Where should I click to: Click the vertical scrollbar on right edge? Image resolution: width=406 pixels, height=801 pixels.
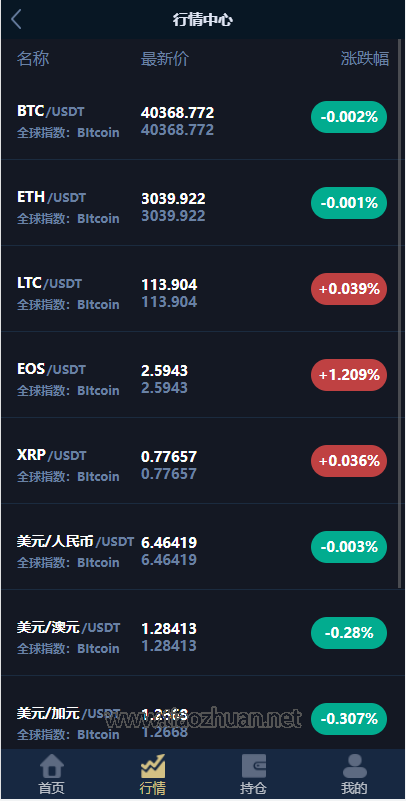coord(400,314)
